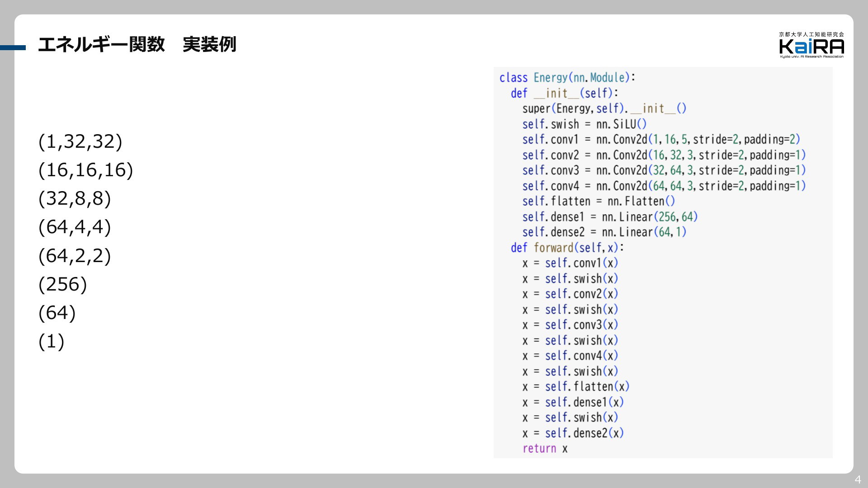Click the self.conv3 definition line
868x488 pixels.
[664, 170]
